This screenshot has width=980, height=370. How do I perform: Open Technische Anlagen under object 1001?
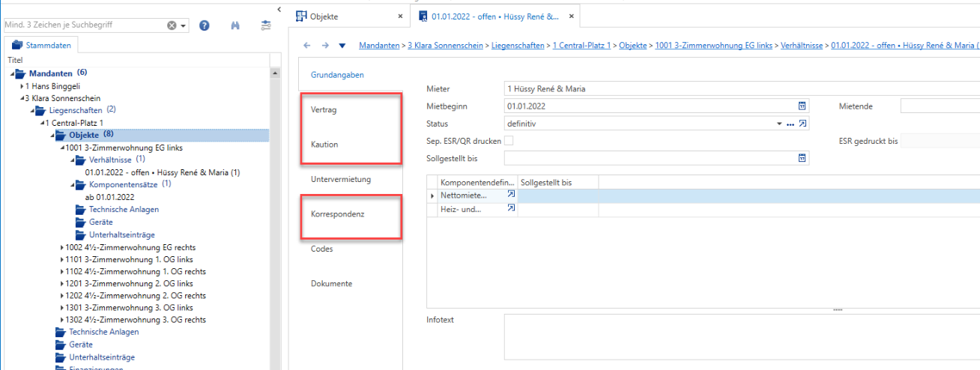point(124,209)
